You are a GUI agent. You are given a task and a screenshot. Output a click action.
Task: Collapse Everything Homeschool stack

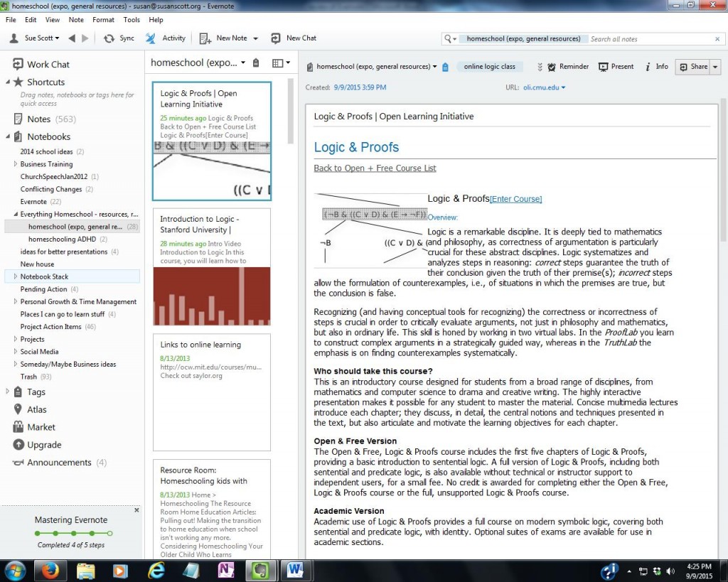pos(16,214)
